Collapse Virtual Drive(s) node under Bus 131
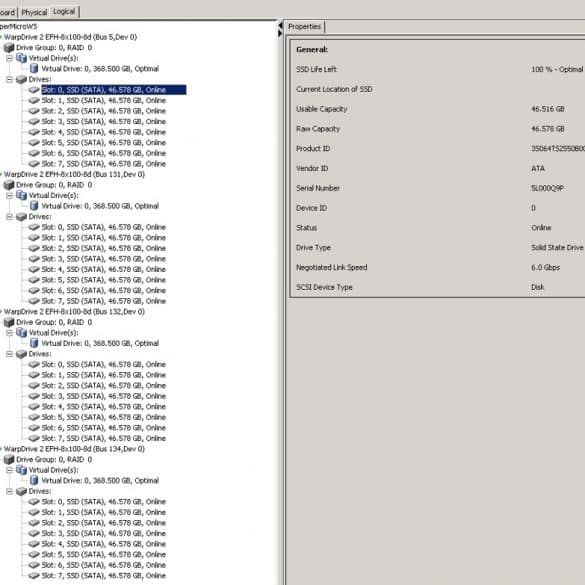This screenshot has width=585, height=585. point(10,195)
